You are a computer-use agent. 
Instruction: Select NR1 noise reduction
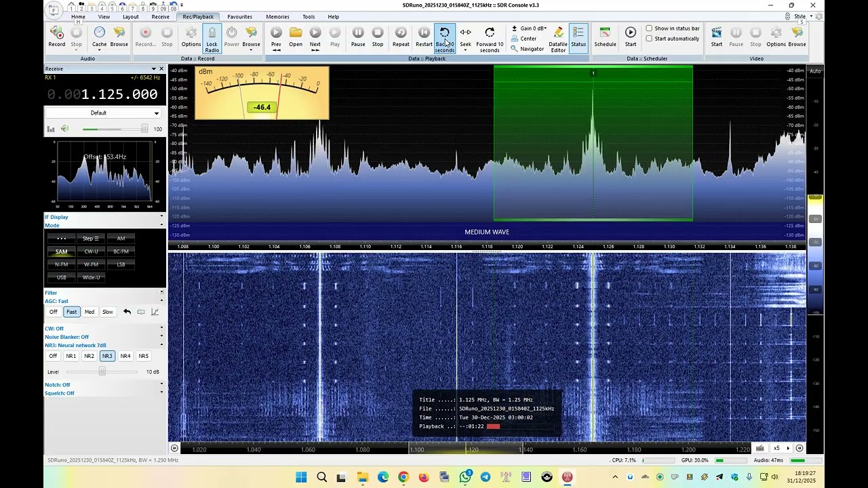click(71, 356)
